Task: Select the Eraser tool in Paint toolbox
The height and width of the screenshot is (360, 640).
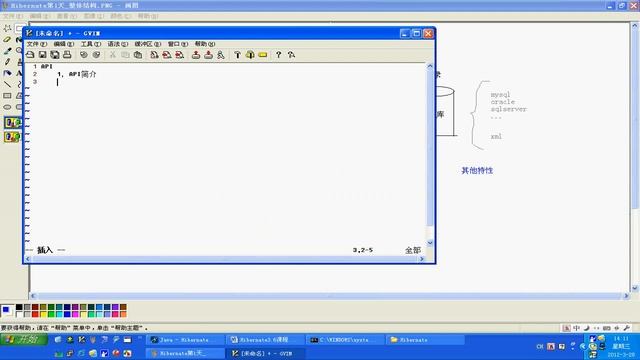Action: (7, 40)
